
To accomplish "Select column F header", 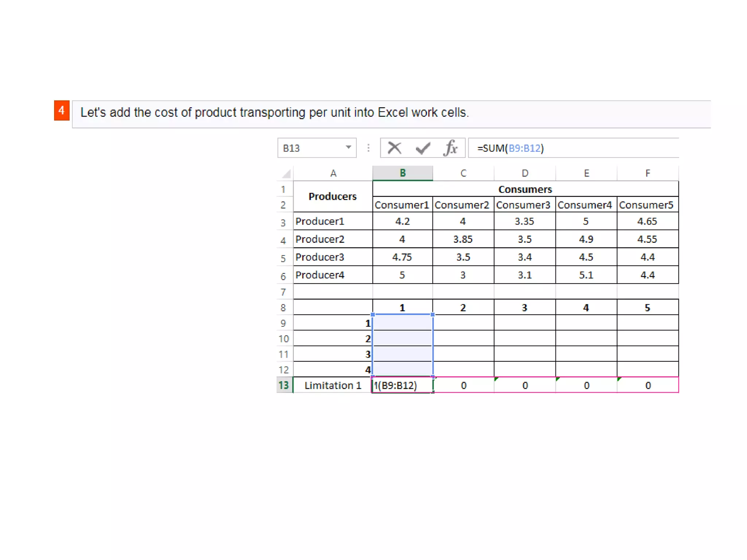I will click(647, 173).
